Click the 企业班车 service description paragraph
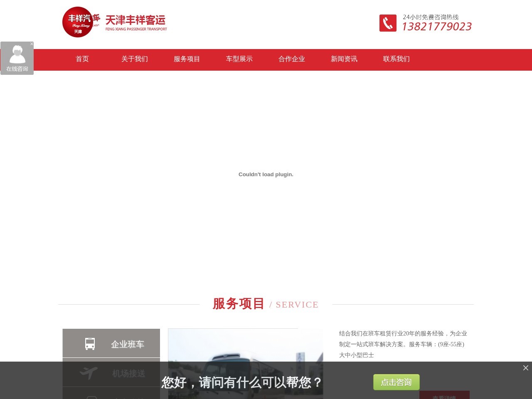This screenshot has height=399, width=532. 403,344
